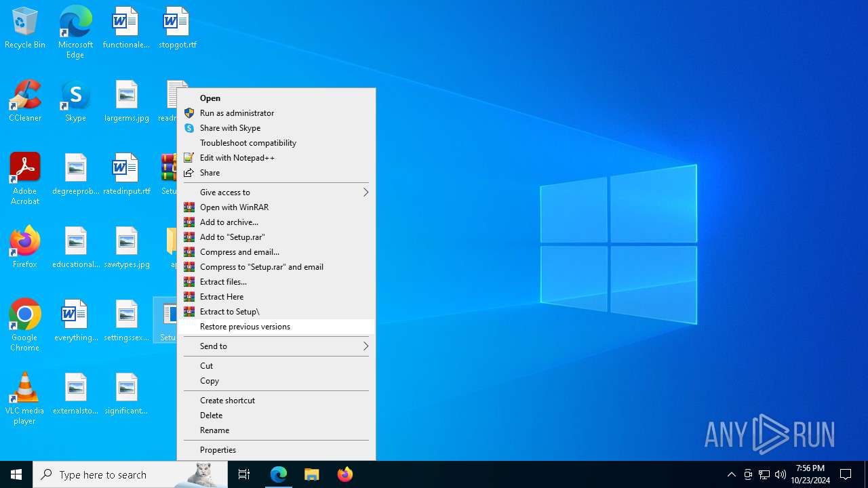Select the educational... image file icon
The width and height of the screenshot is (868, 488).
[75, 248]
